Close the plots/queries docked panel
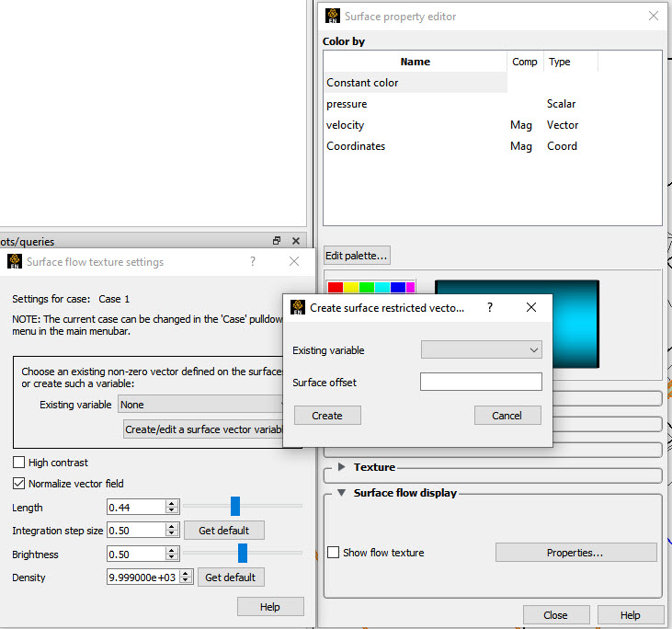Viewport: 672px width, 629px height. [x=296, y=241]
